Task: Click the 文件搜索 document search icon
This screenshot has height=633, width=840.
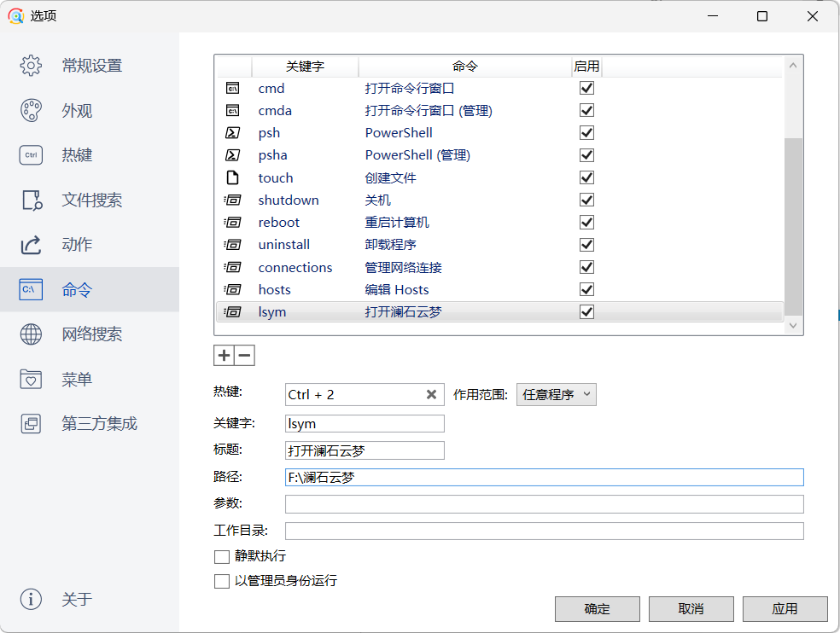Action: [32, 200]
